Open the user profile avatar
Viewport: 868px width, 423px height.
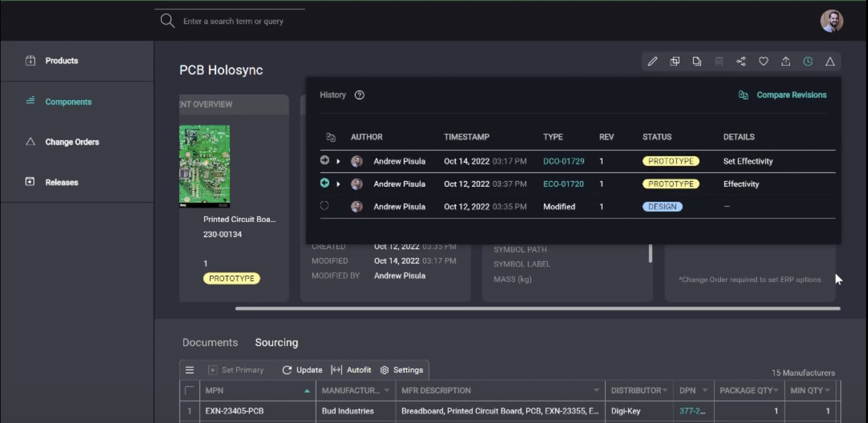[x=831, y=21]
